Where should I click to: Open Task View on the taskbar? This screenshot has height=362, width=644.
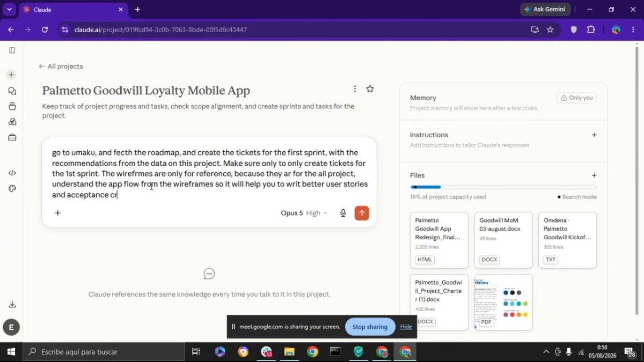196,352
